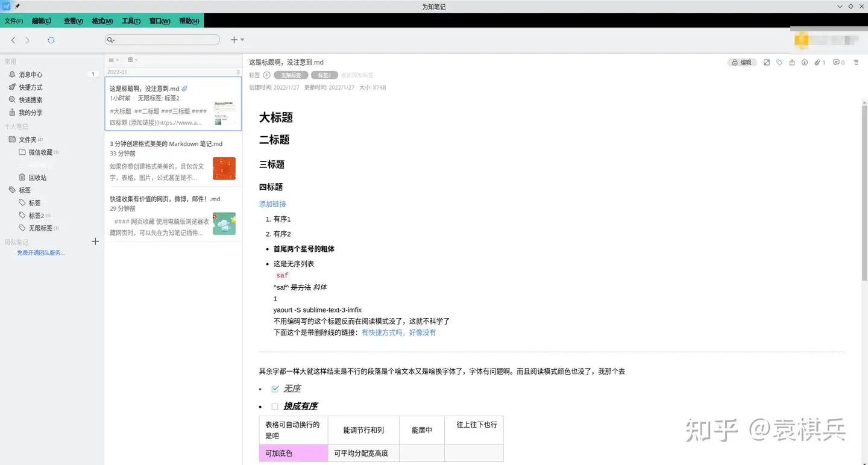Click the share export icon in the note toolbar
868x465 pixels.
tap(792, 63)
